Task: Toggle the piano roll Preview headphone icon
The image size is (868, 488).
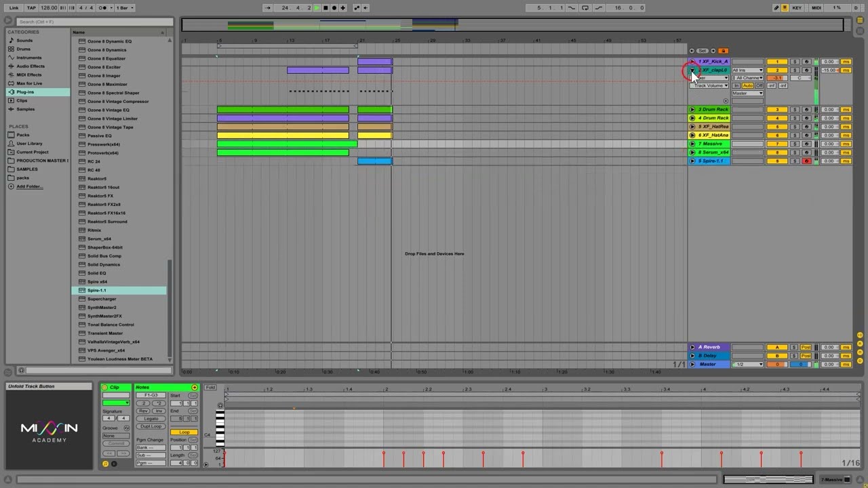Action: click(x=220, y=405)
